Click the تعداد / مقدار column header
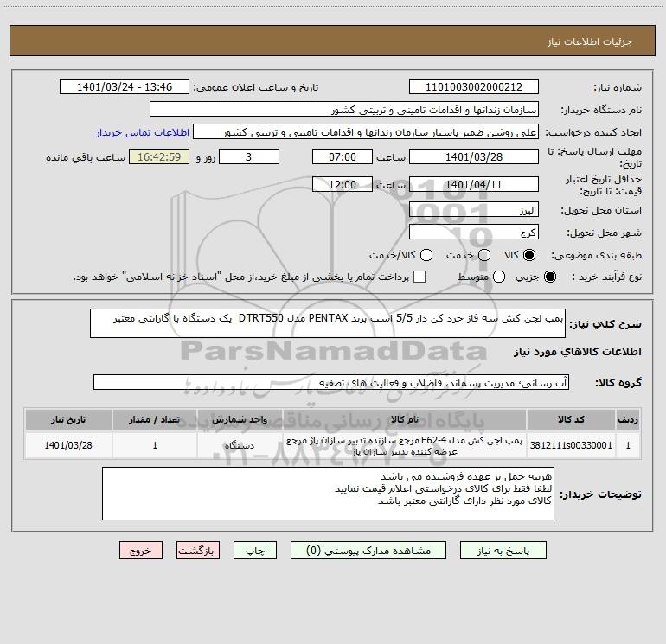The width and height of the screenshot is (666, 644). 155,420
